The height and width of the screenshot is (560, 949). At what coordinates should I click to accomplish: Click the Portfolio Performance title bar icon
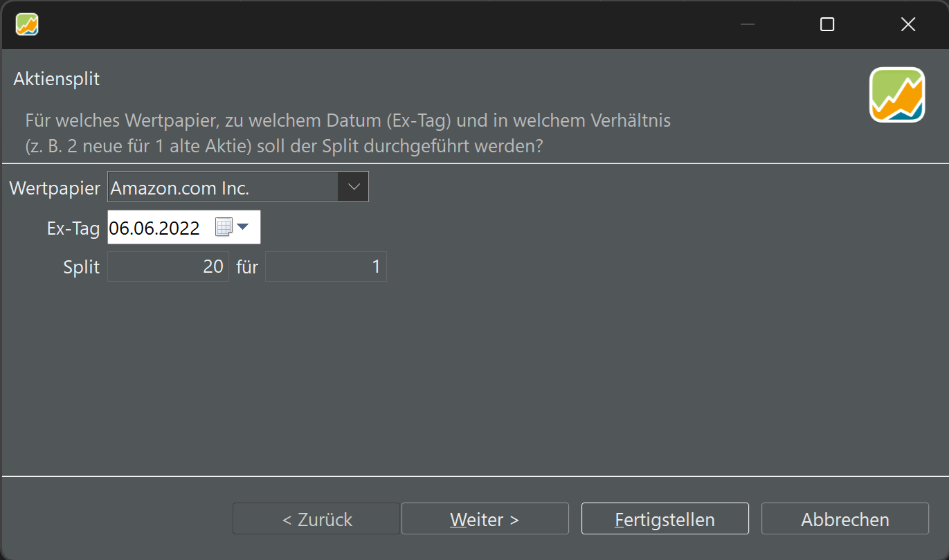27,24
